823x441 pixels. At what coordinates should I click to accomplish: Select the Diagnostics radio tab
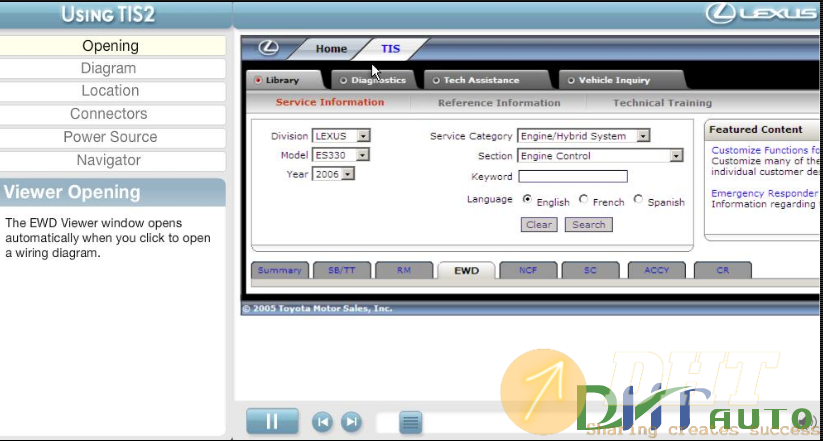click(373, 80)
